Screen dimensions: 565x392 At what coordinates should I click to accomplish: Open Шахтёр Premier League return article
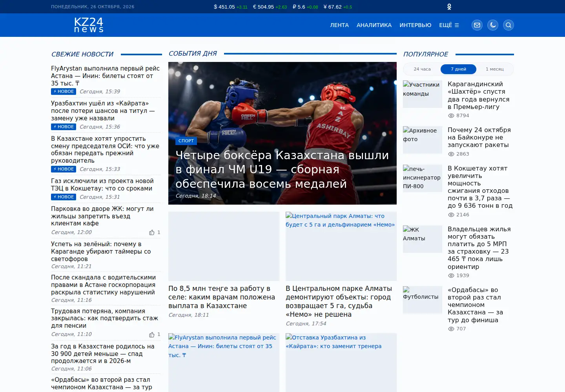478,95
